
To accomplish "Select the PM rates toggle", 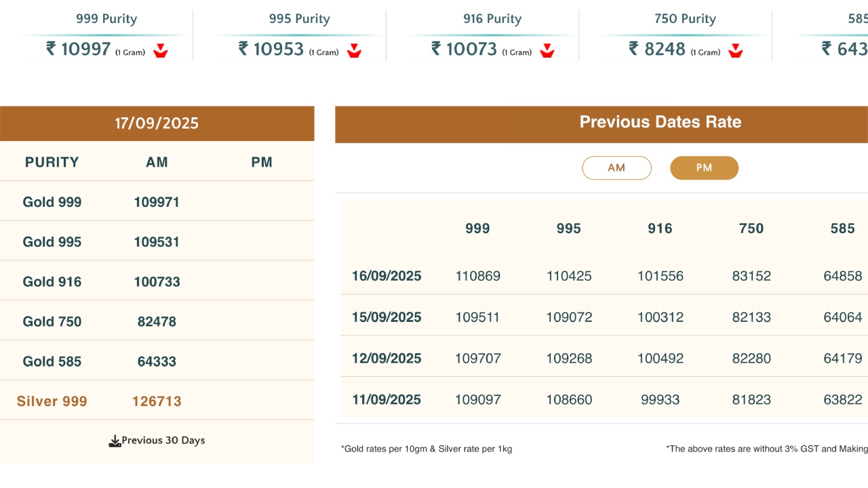I will tap(704, 168).
